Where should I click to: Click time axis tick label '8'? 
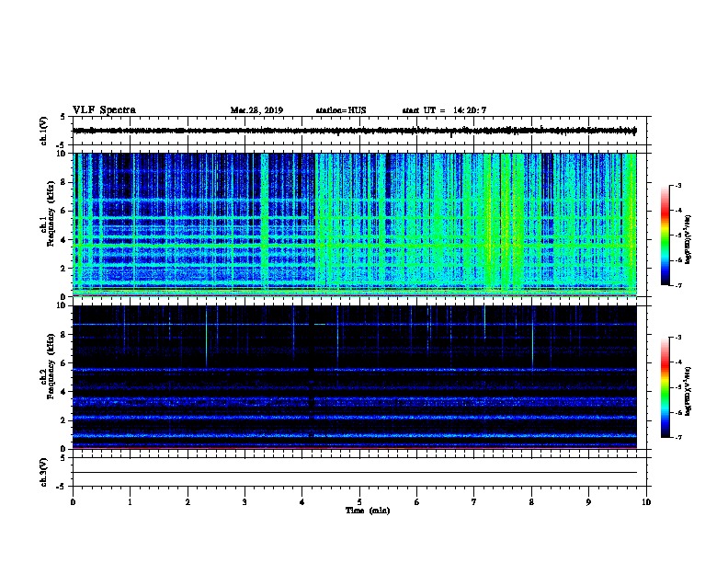click(x=531, y=501)
